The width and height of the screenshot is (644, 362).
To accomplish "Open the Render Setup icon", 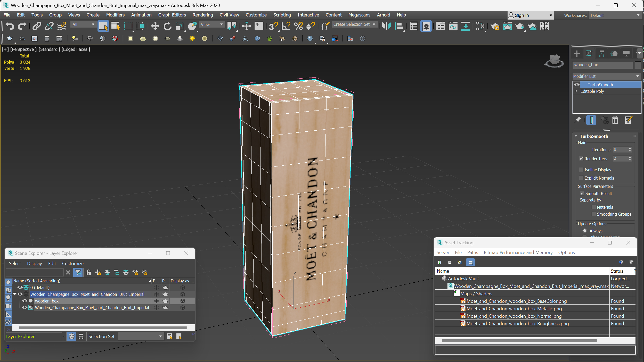I will point(495,26).
